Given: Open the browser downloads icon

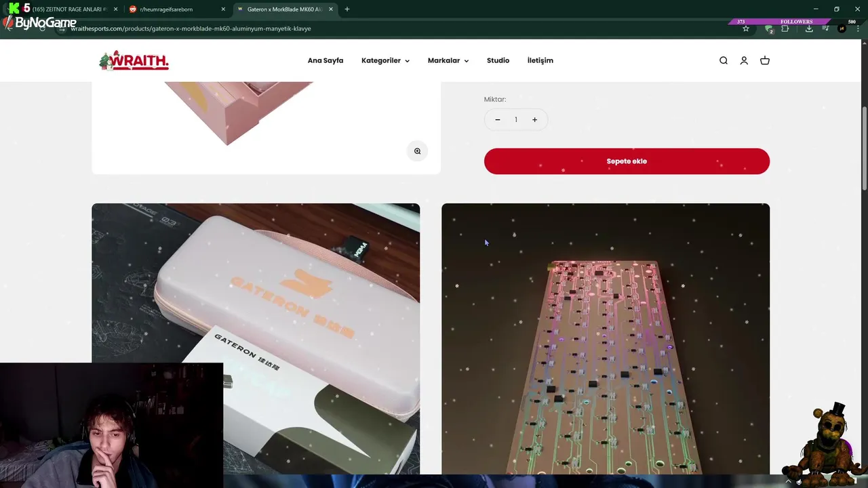Looking at the screenshot, I should click(x=809, y=28).
